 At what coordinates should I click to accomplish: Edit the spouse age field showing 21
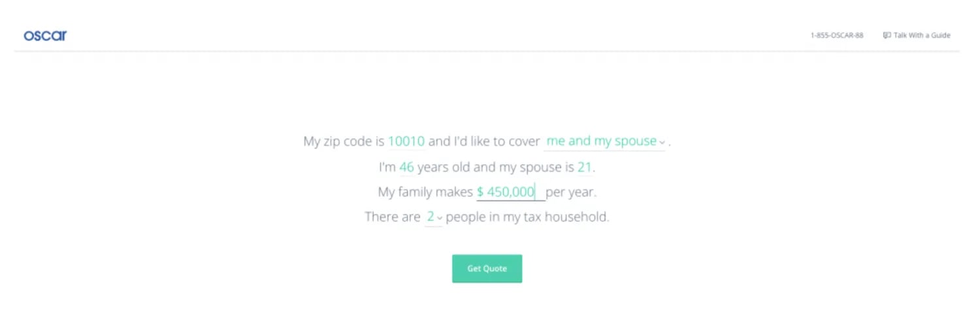584,168
